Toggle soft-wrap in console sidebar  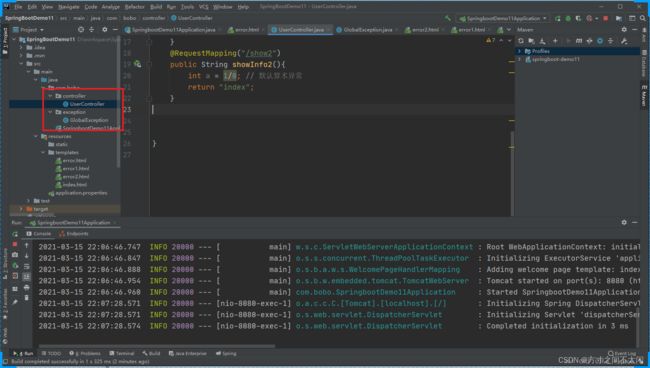click(x=27, y=266)
